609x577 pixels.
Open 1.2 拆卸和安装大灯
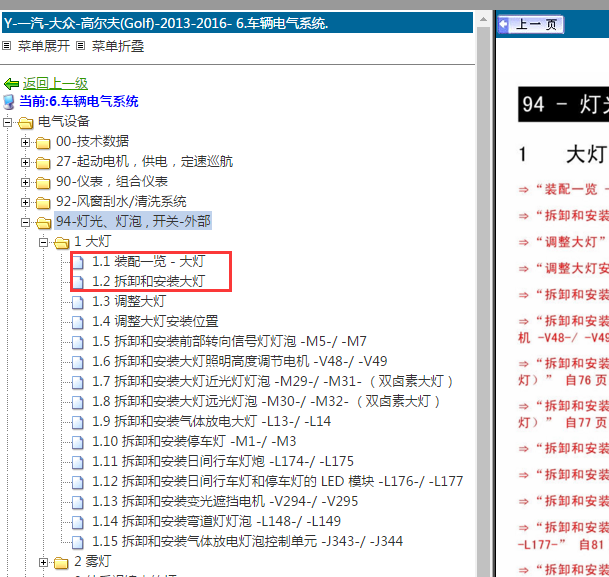[149, 281]
